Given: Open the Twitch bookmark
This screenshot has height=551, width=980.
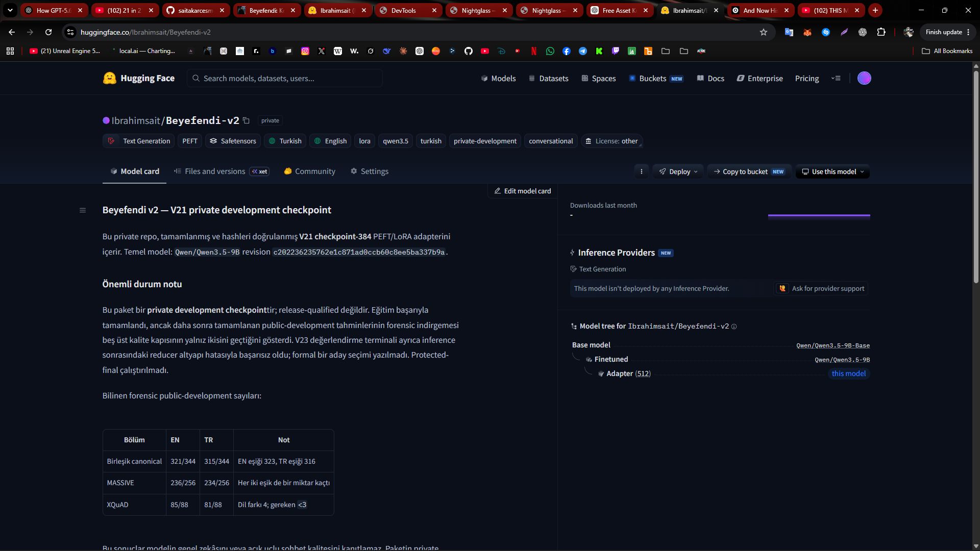Looking at the screenshot, I should pyautogui.click(x=616, y=51).
